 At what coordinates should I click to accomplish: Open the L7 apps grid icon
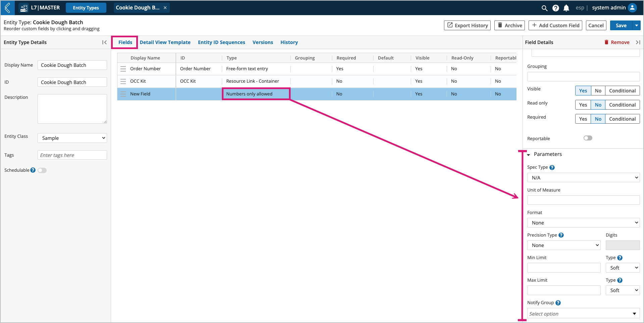pyautogui.click(x=24, y=8)
